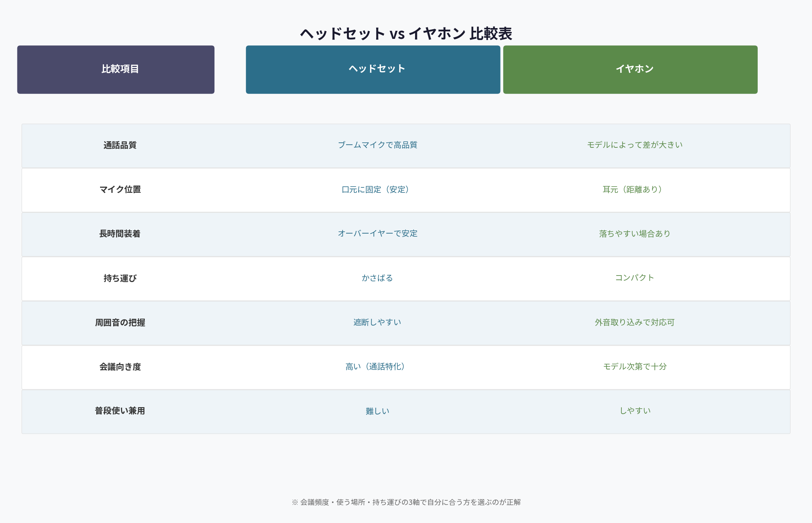Select 高い（通話特化） cell text

[376, 367]
